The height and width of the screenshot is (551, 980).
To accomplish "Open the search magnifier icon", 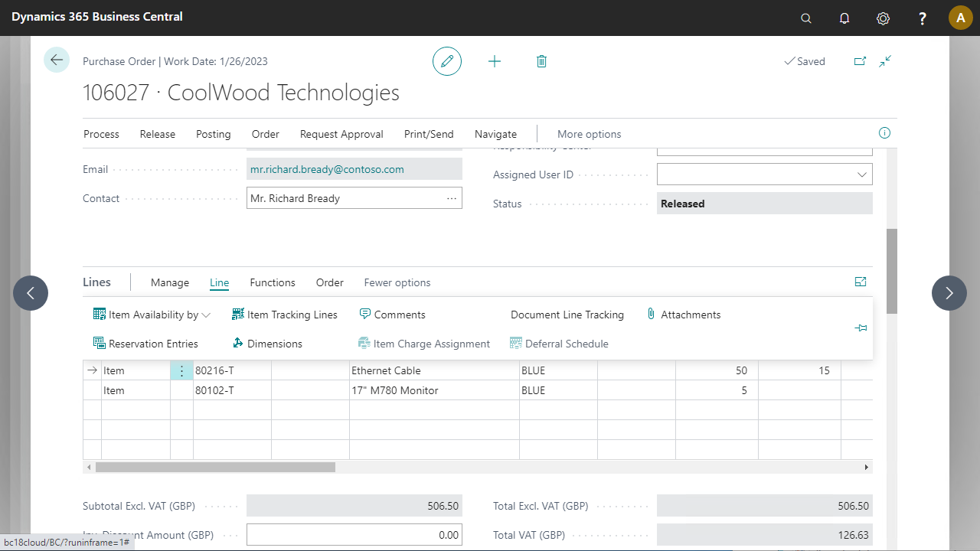I will point(806,18).
